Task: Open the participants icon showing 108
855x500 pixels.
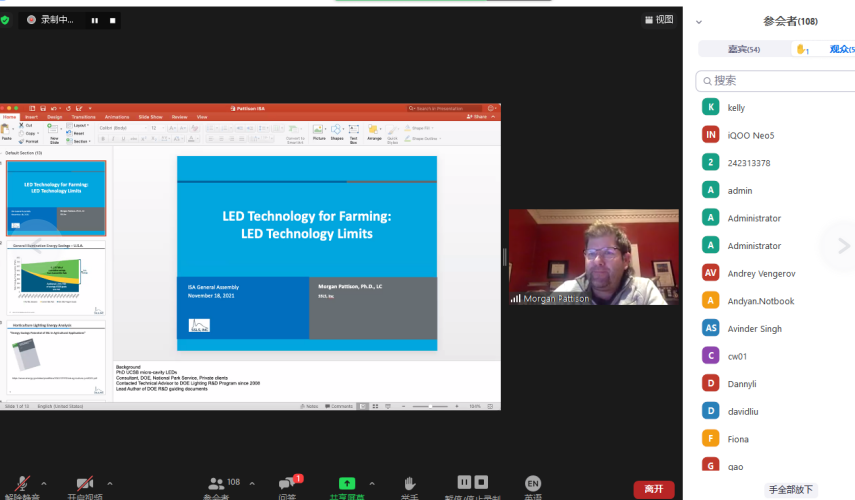Action: [x=217, y=484]
